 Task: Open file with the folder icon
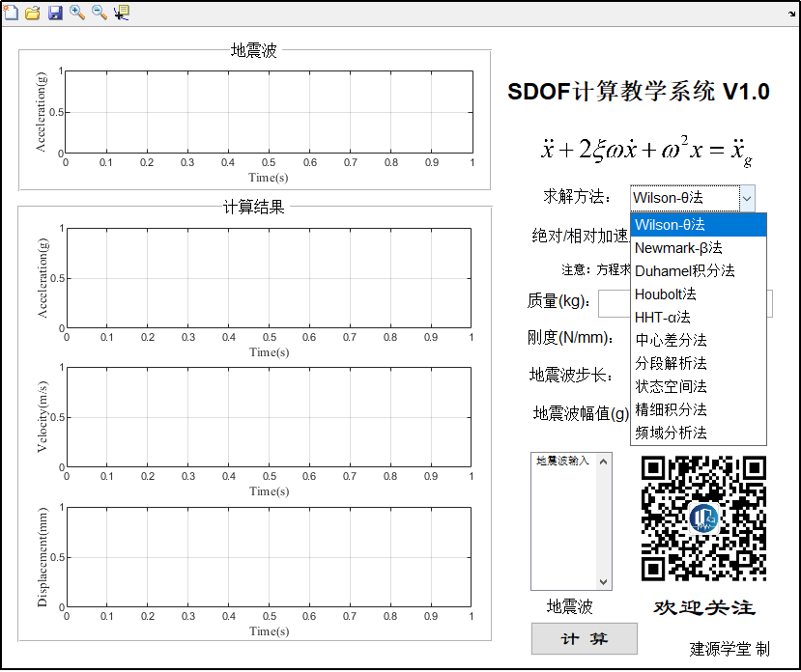click(x=33, y=13)
